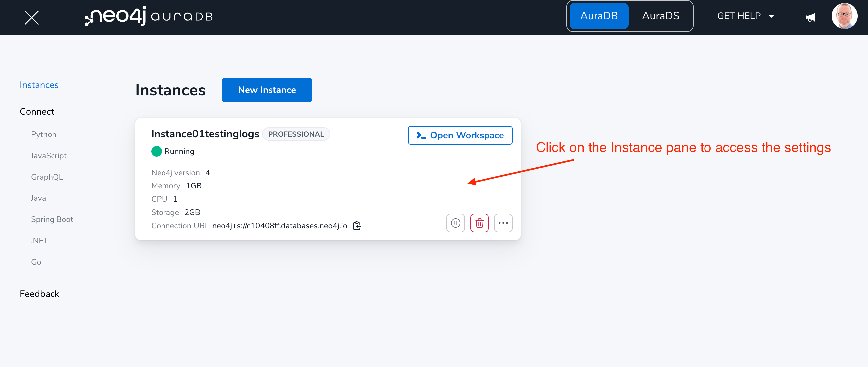Select Python from the Connect section
The height and width of the screenshot is (367, 868).
point(43,135)
